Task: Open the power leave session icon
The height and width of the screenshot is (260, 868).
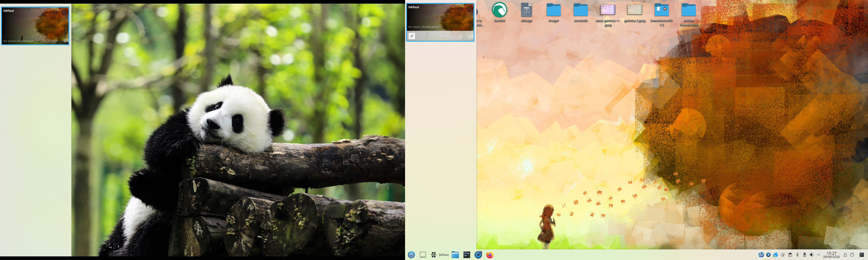Action: pyautogui.click(x=852, y=255)
